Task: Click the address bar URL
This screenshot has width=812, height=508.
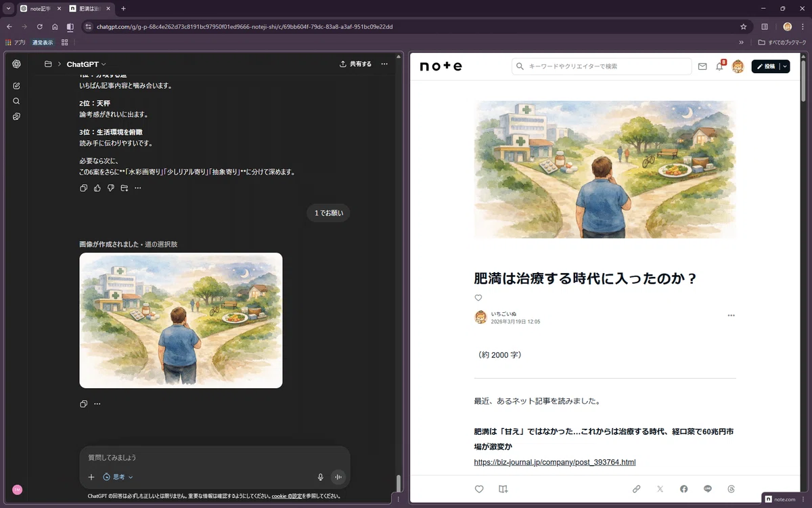Action: (x=244, y=27)
